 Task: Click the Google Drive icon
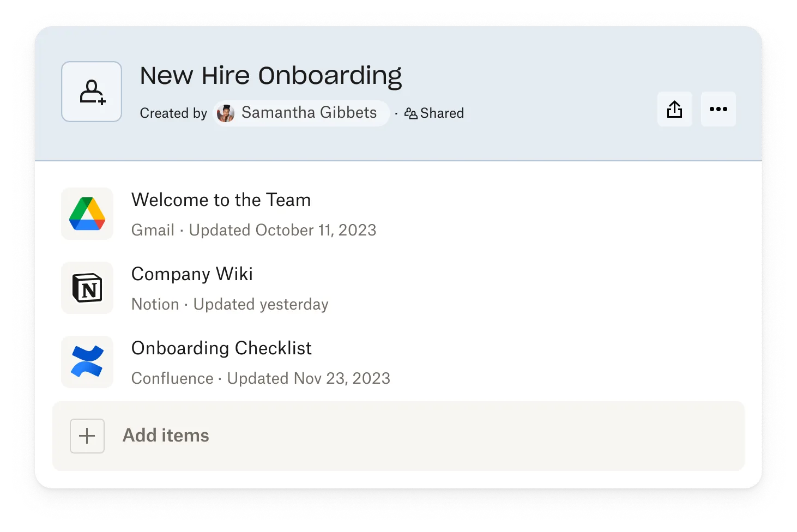point(87,214)
